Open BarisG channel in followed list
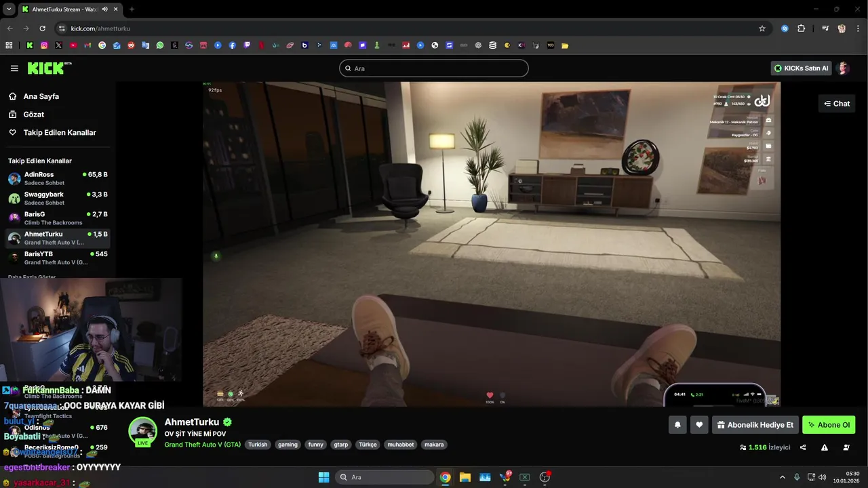This screenshot has width=868, height=488. click(x=58, y=218)
